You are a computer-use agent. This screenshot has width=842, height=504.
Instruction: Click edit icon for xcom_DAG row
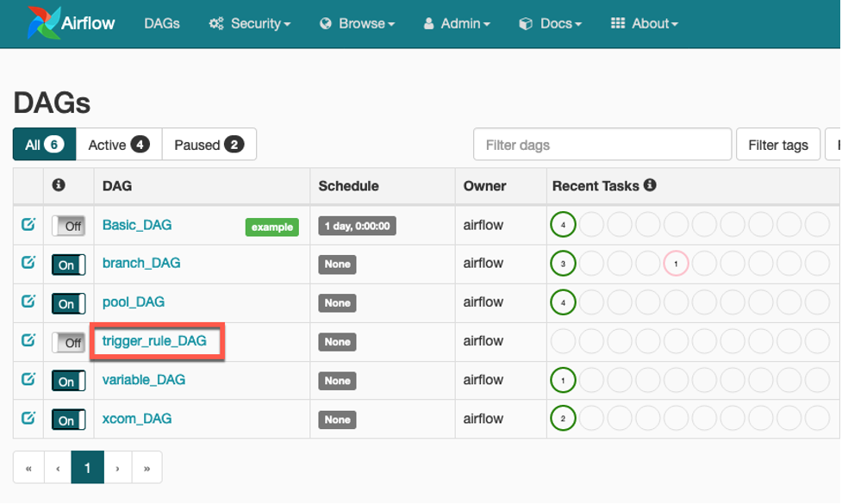coord(28,419)
